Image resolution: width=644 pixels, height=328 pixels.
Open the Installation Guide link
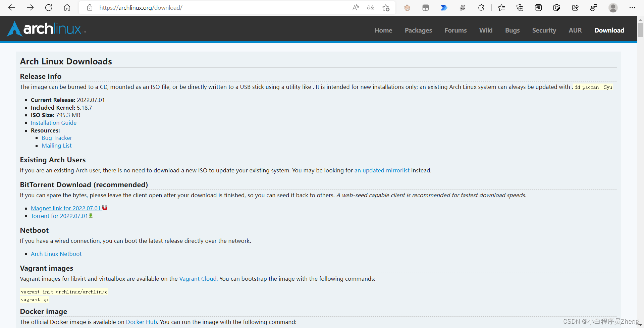pyautogui.click(x=54, y=123)
